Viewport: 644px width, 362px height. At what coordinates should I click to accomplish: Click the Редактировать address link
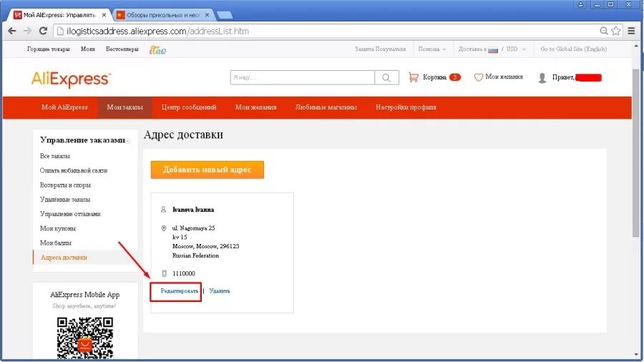180,291
